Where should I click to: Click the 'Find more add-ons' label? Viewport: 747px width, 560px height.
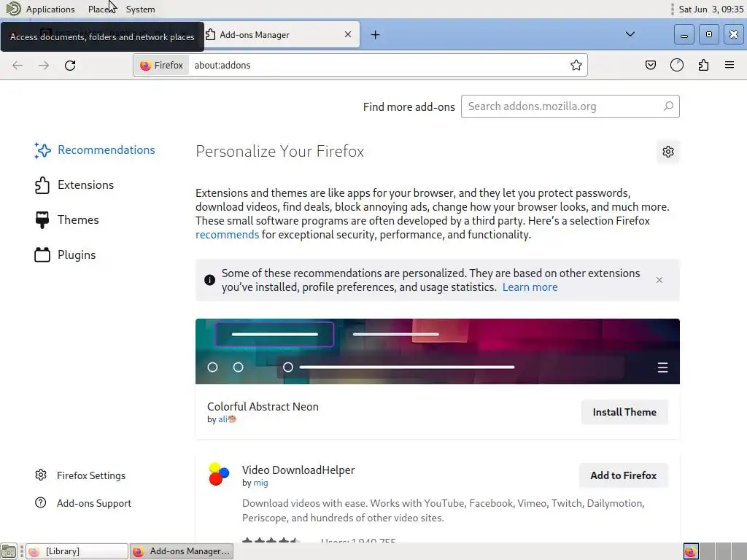(409, 106)
